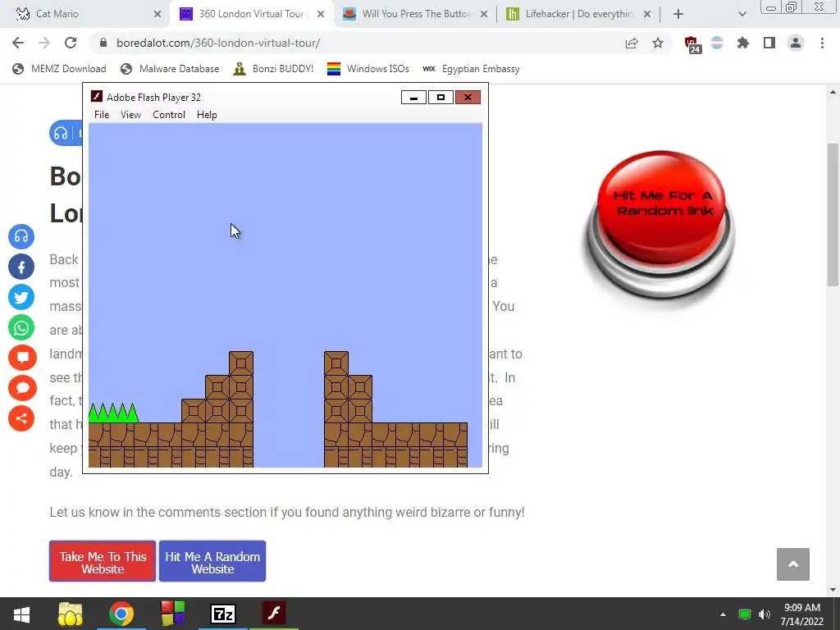Image resolution: width=840 pixels, height=630 pixels.
Task: Share this page via share icon
Action: [x=632, y=43]
